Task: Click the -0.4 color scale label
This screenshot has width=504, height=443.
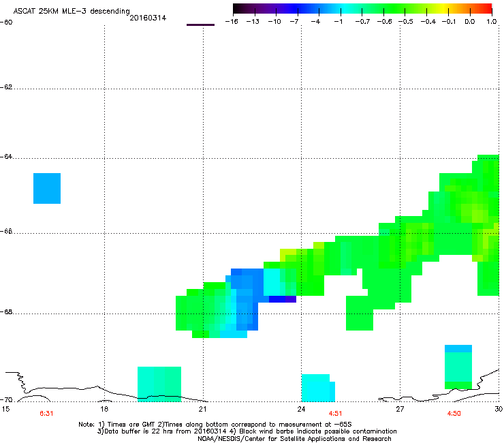Action: 428,22
